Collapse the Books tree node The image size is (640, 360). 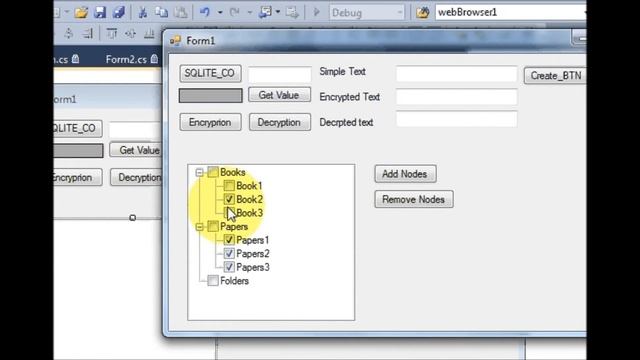199,172
